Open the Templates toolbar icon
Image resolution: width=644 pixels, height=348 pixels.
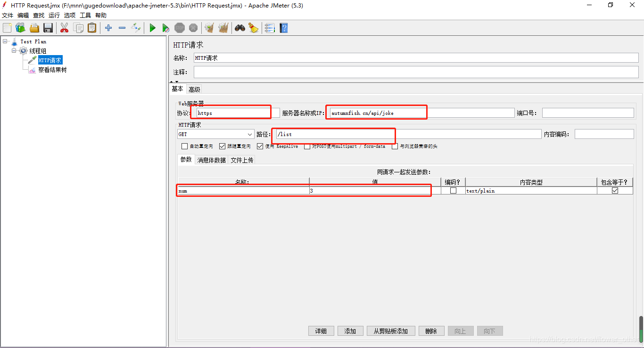pyautogui.click(x=20, y=28)
